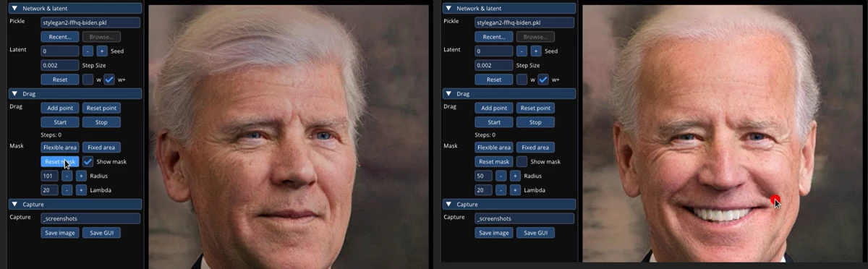Open Recent... pickle list in left panel
This screenshot has width=868, height=269.
(60, 37)
